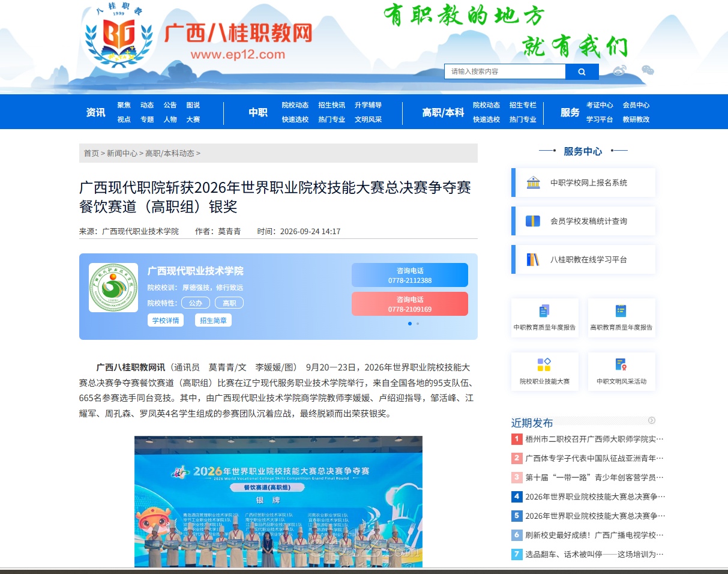Click the 会员学校发稿统计查询 icon
The image size is (728, 574).
click(x=533, y=221)
